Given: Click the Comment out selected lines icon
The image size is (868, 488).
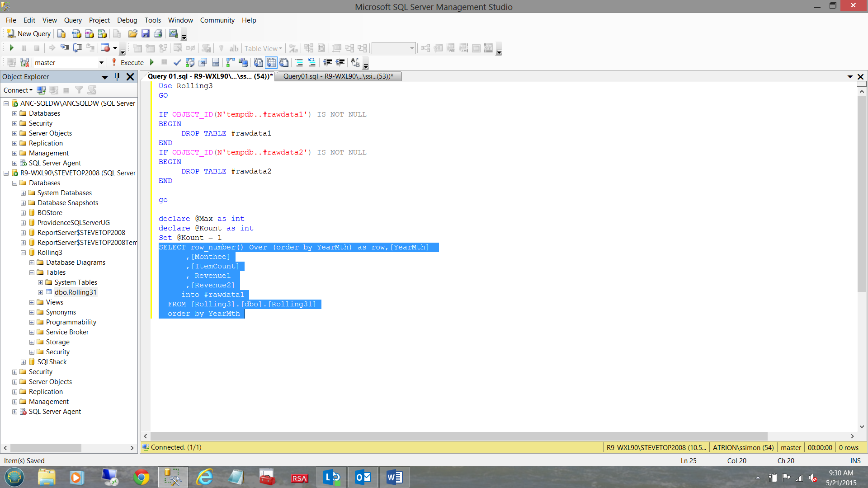Looking at the screenshot, I should tap(299, 63).
